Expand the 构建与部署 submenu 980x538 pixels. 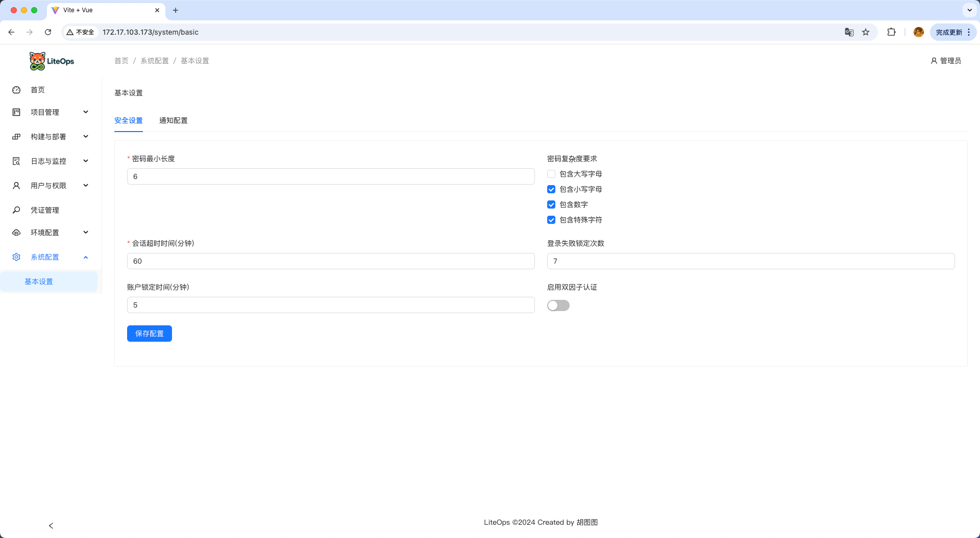tap(50, 137)
